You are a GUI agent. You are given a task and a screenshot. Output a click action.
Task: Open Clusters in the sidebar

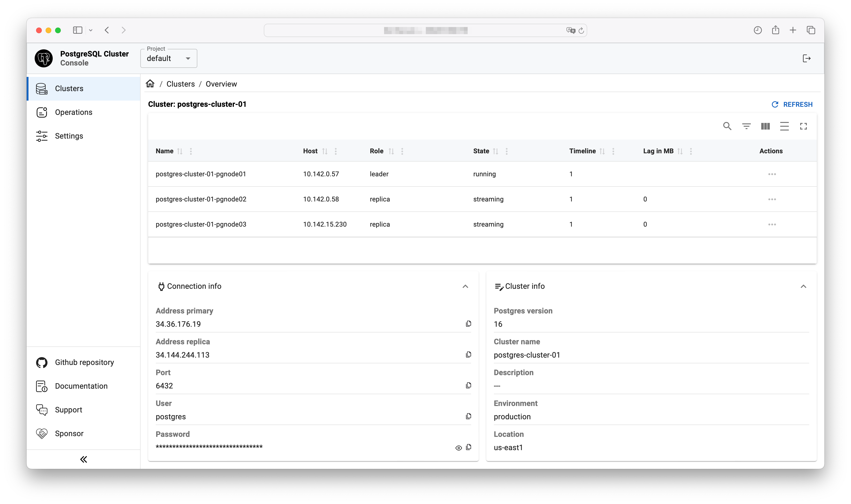[x=83, y=89]
